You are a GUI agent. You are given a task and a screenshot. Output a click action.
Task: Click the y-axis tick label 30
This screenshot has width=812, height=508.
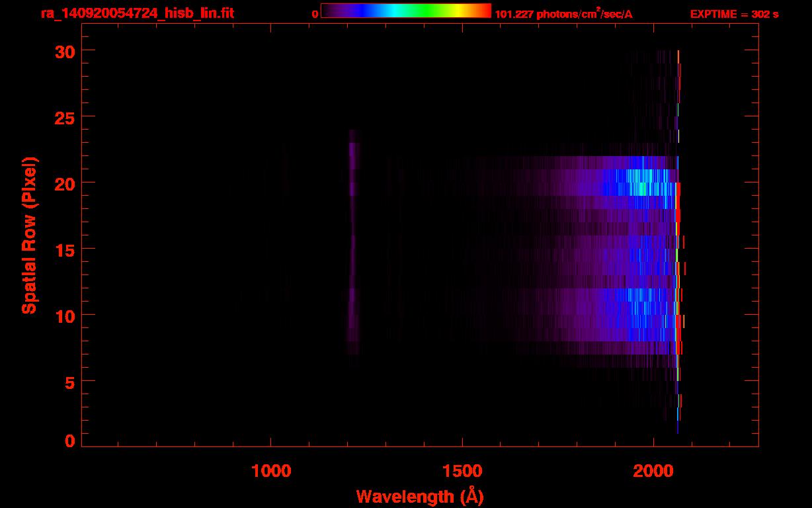tap(64, 51)
